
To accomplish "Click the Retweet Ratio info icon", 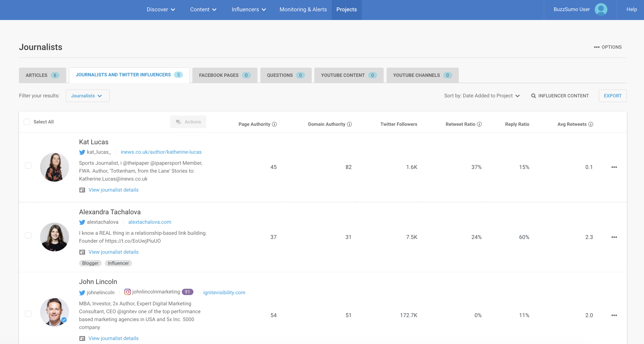I will pyautogui.click(x=479, y=124).
